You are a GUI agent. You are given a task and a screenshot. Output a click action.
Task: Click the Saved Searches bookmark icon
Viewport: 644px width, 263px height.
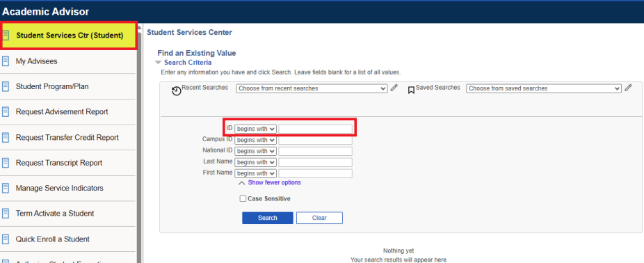(411, 90)
